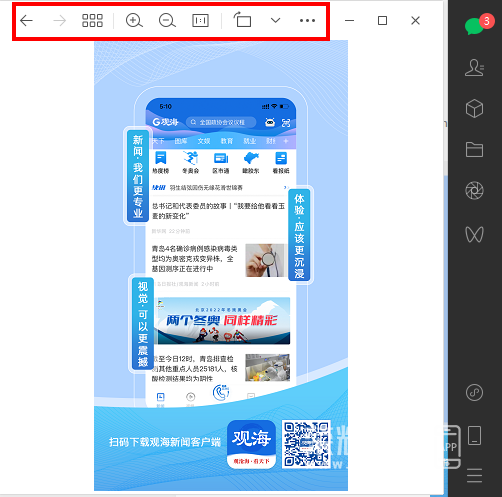Click the mobile phone icon in sidebar
The image size is (502, 497).
pos(474,435)
